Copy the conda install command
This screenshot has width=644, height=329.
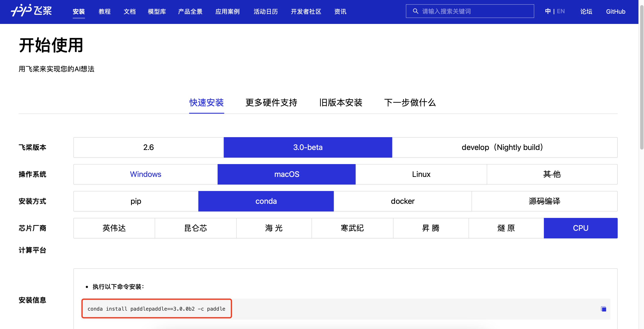(603, 309)
